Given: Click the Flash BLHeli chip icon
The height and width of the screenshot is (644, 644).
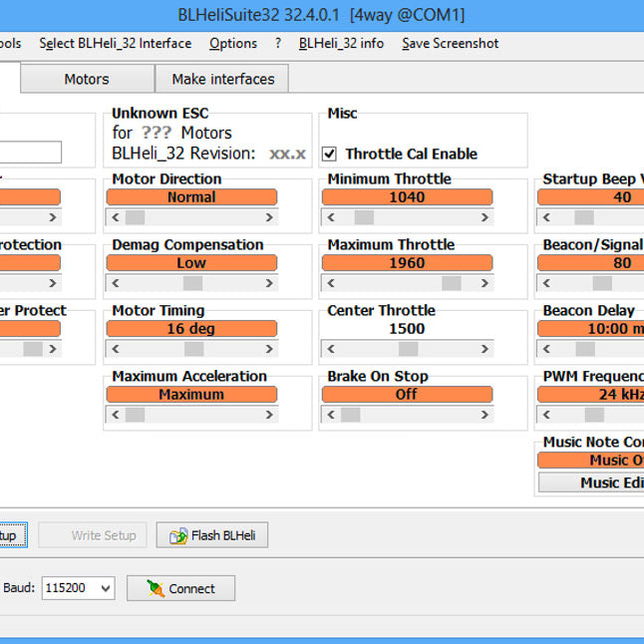Looking at the screenshot, I should tap(178, 535).
